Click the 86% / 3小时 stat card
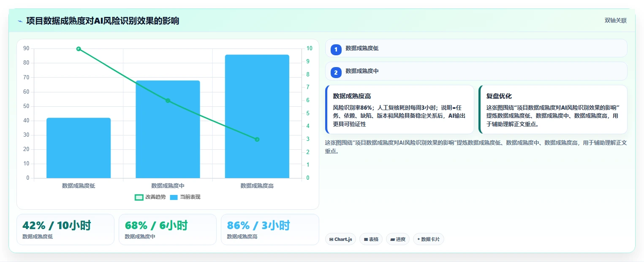Screen dimensions: 644x262 [x=270, y=229]
